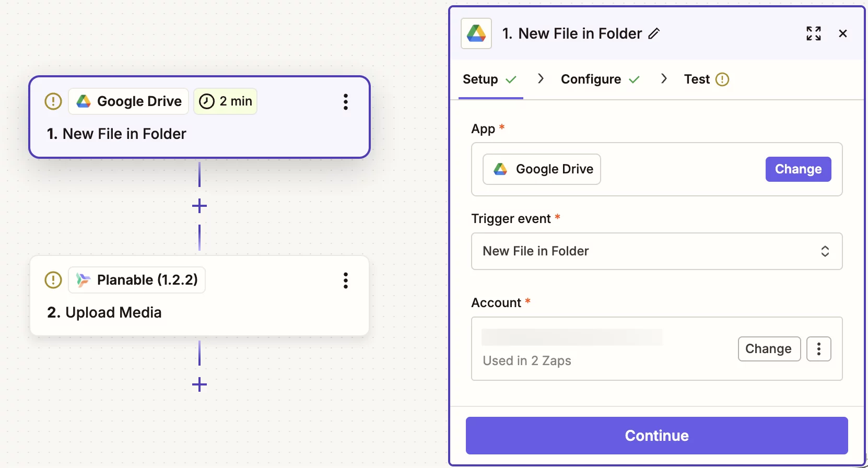Click the pencil icon to rename the step
This screenshot has height=468, width=868.
click(x=654, y=33)
